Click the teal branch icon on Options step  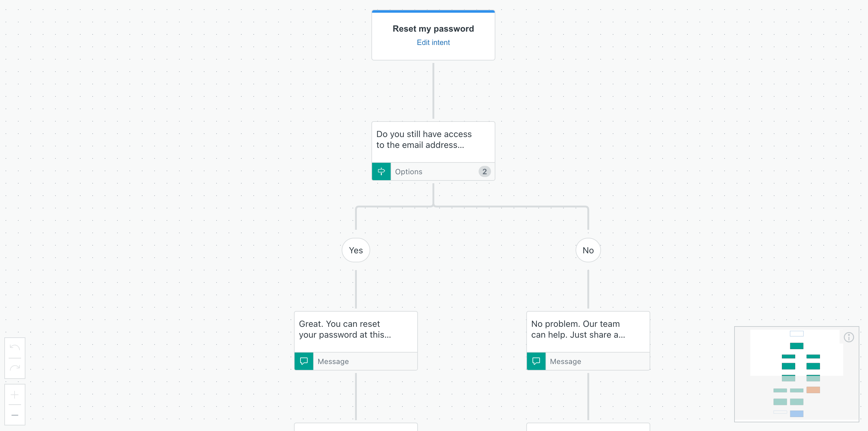(x=381, y=171)
